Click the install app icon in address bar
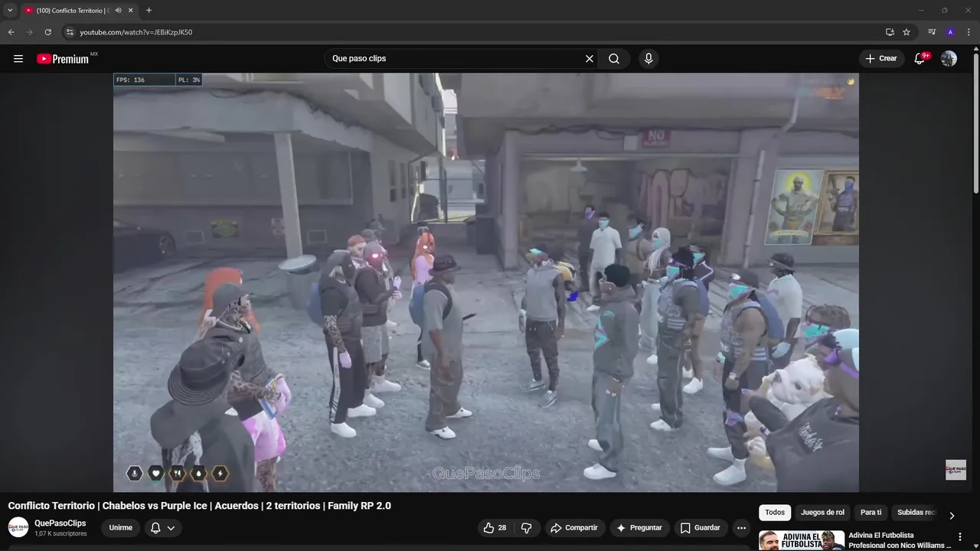This screenshot has width=980, height=551. click(890, 32)
